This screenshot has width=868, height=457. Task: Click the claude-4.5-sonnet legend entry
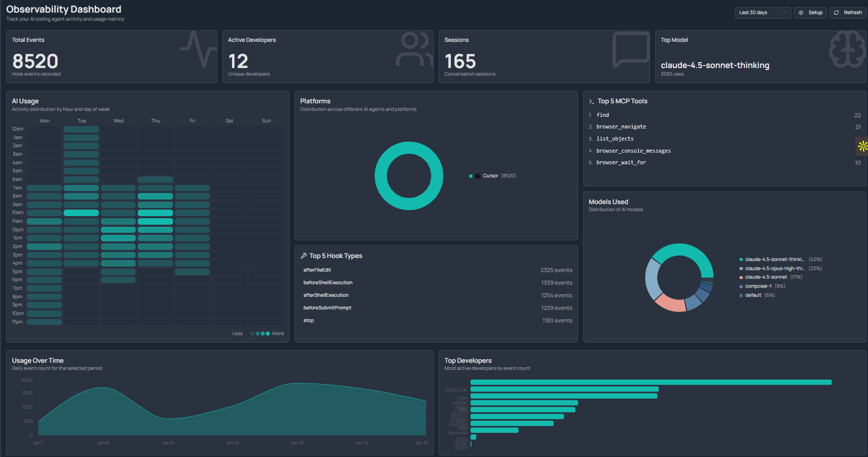coord(771,277)
